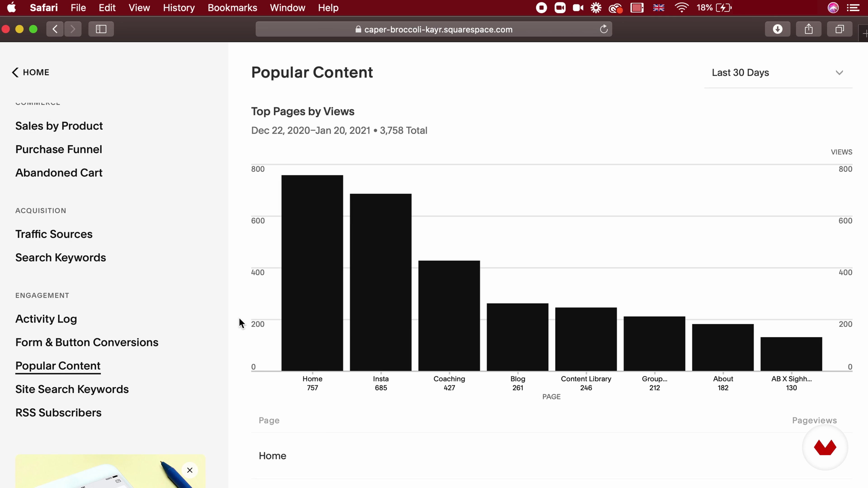Open Abandoned Cart analytics
This screenshot has height=488, width=868.
click(59, 173)
